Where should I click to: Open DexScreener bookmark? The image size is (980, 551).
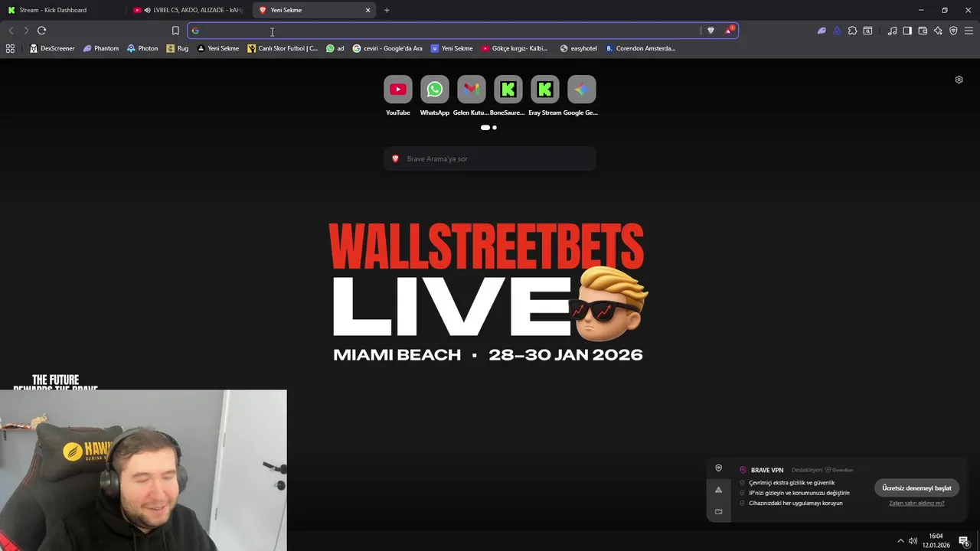52,48
